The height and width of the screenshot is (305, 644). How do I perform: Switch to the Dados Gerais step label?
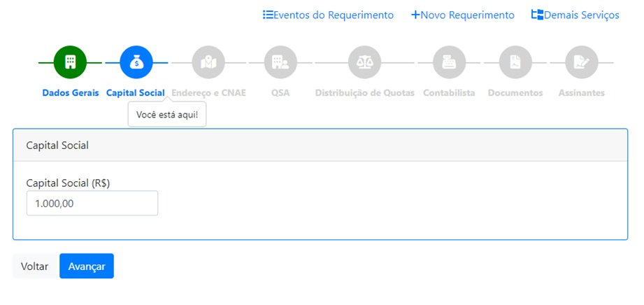[x=71, y=92]
